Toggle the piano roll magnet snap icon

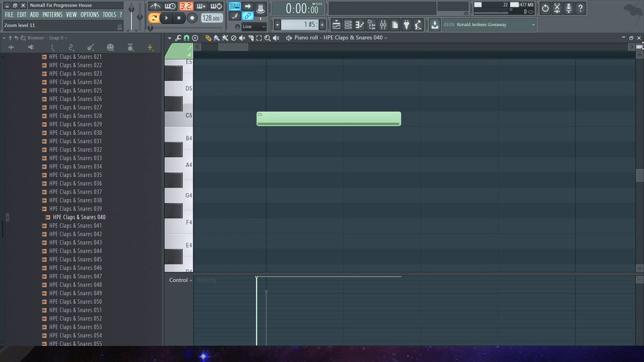click(x=186, y=38)
